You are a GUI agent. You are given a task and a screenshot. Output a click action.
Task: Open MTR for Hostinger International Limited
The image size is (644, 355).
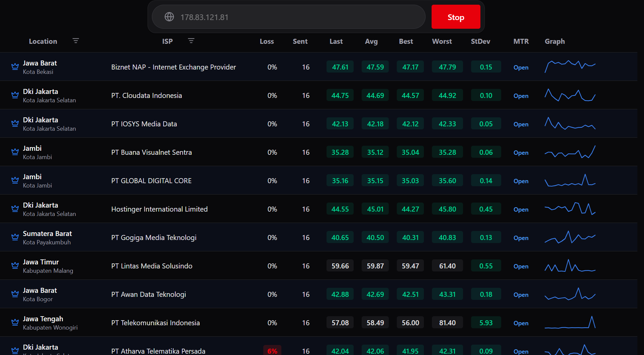[x=521, y=209]
